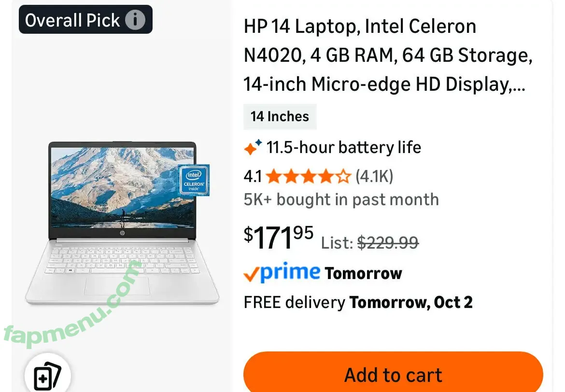Click the 11.5-hour battery life highlight text
This screenshot has height=392, width=565.
click(343, 147)
